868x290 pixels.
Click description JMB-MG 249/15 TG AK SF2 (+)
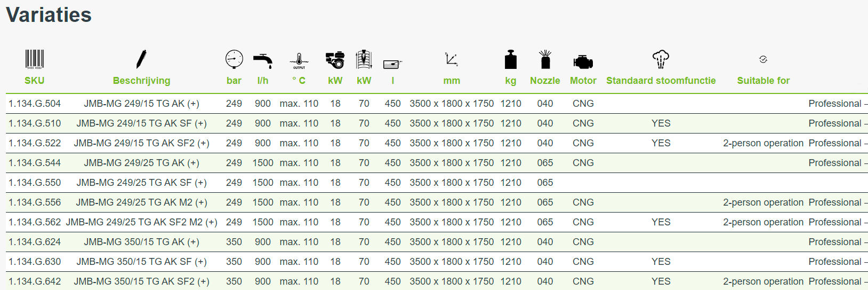141,143
